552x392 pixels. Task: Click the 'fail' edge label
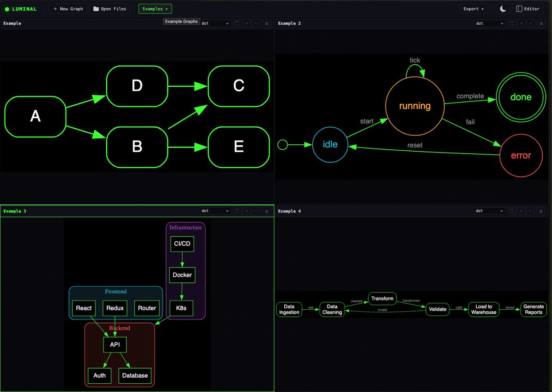[470, 122]
